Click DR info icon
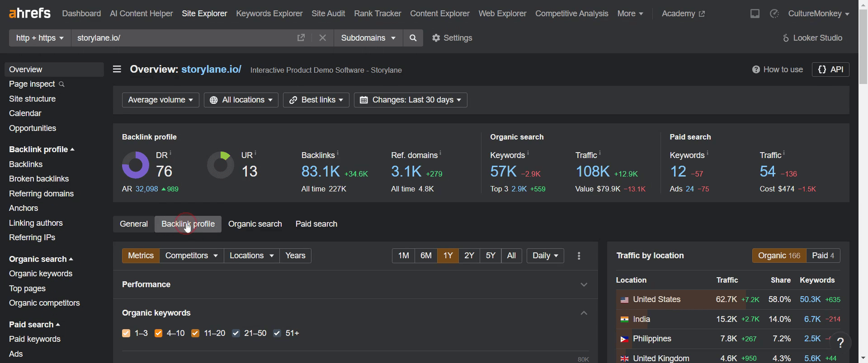The width and height of the screenshot is (868, 363). 170,153
